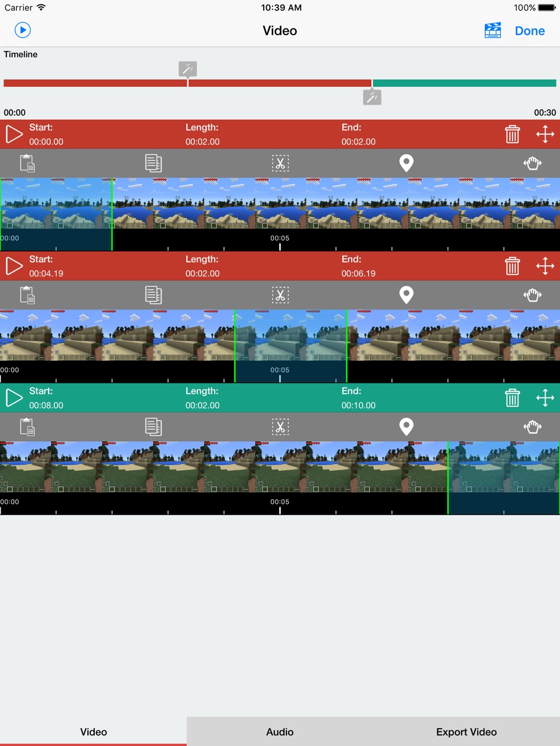Choose hand pan tool for 00:08.00 clip
Viewport: 560px width, 746px height.
tap(532, 427)
